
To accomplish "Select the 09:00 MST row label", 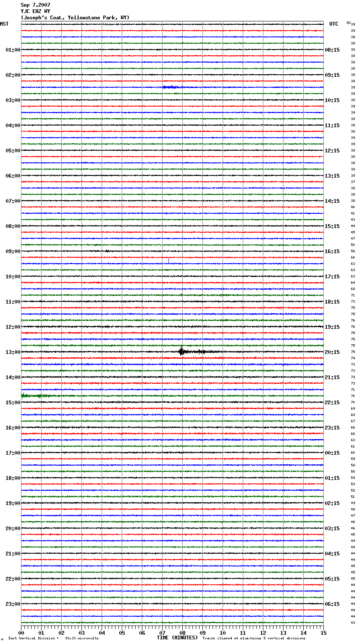I will point(13,251).
